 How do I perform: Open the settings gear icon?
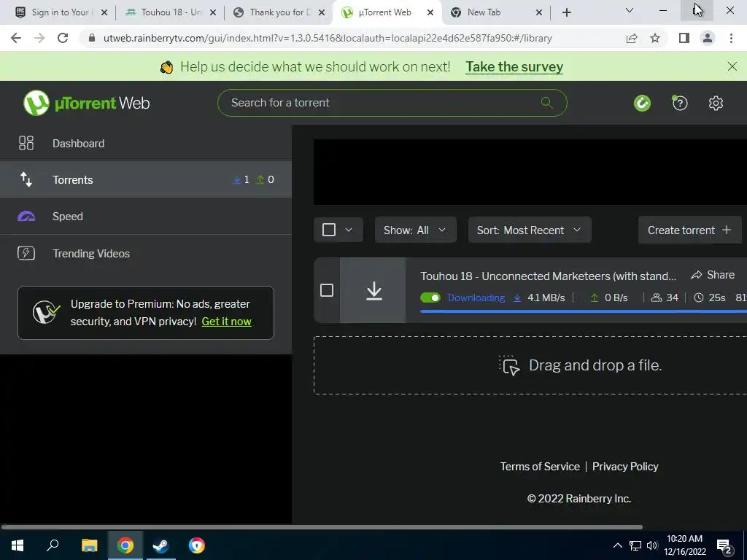pos(716,103)
